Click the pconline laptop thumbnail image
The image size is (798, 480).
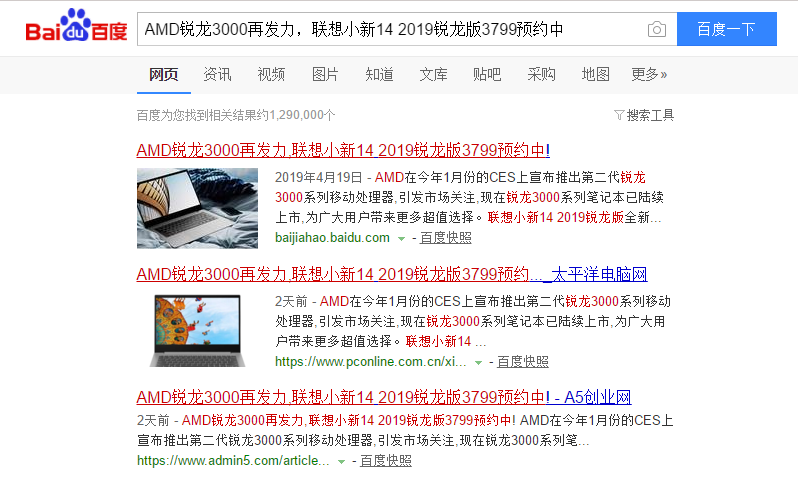point(197,331)
